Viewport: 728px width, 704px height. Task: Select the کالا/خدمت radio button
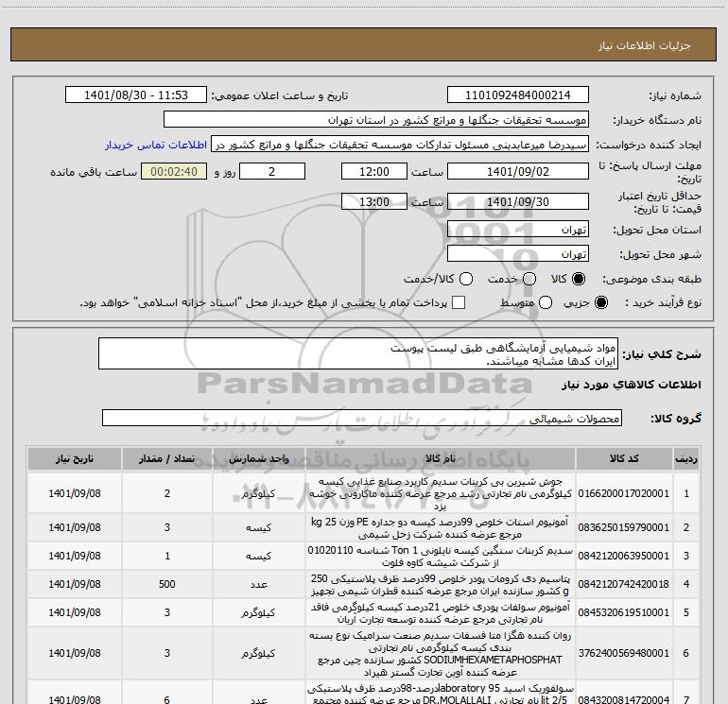(466, 279)
